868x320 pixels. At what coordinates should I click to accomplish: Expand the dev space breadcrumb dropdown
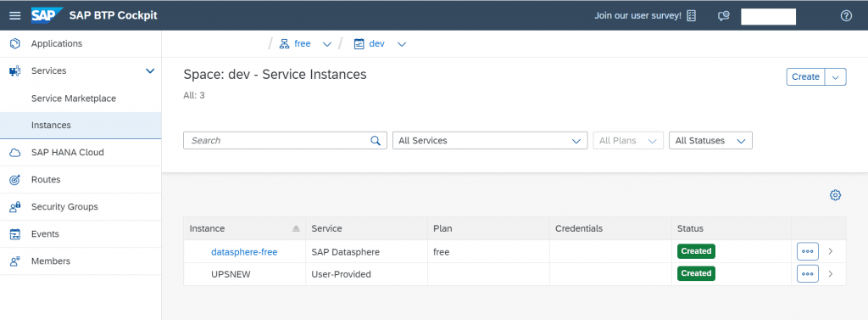coord(402,44)
